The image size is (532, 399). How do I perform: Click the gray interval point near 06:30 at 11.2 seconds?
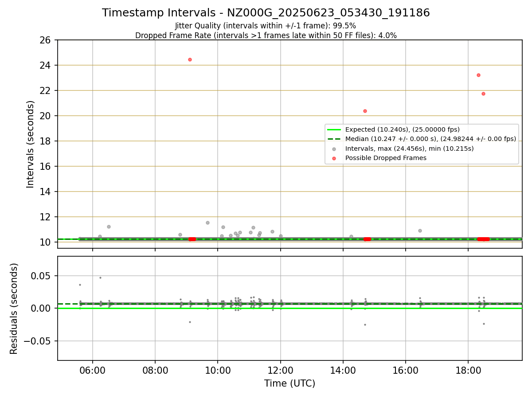109,227
